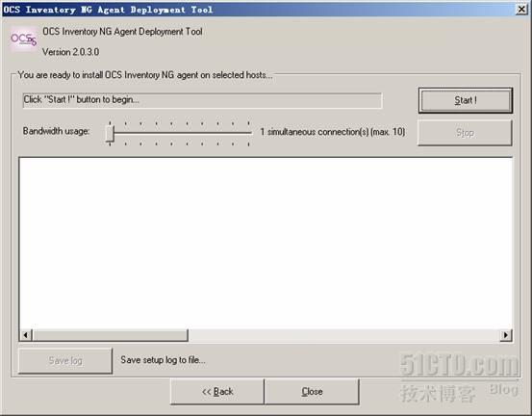Image resolution: width=532 pixels, height=416 pixels.
Task: Click the Start ! button
Action: point(466,100)
